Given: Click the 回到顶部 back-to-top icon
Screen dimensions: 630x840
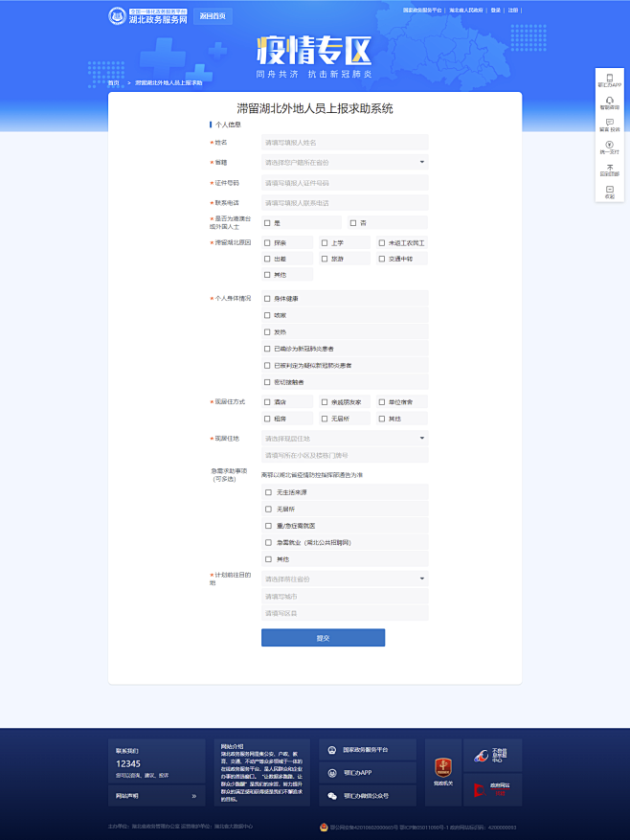Looking at the screenshot, I should pyautogui.click(x=609, y=168).
